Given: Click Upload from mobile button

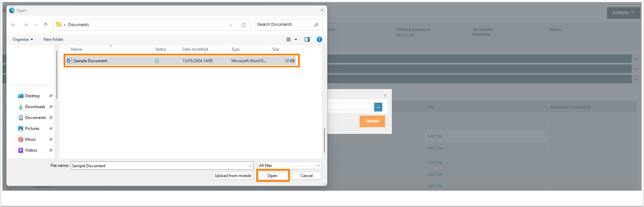Looking at the screenshot, I should coord(233,176).
